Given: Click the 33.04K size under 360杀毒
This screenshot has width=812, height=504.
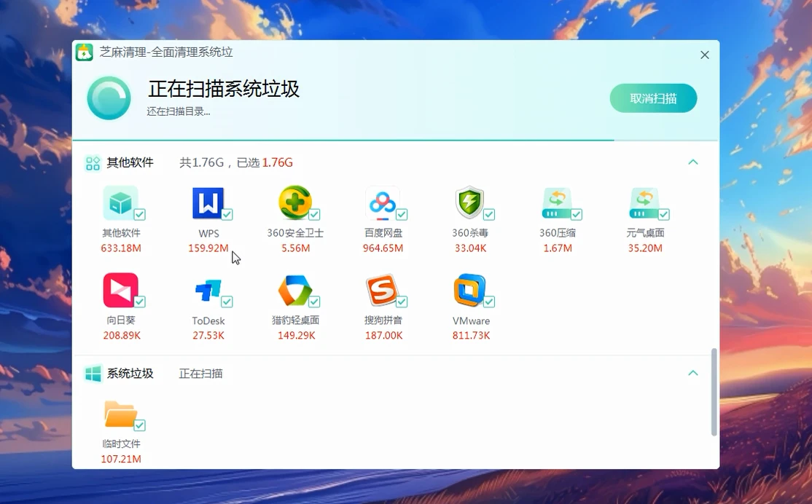Looking at the screenshot, I should pos(471,248).
